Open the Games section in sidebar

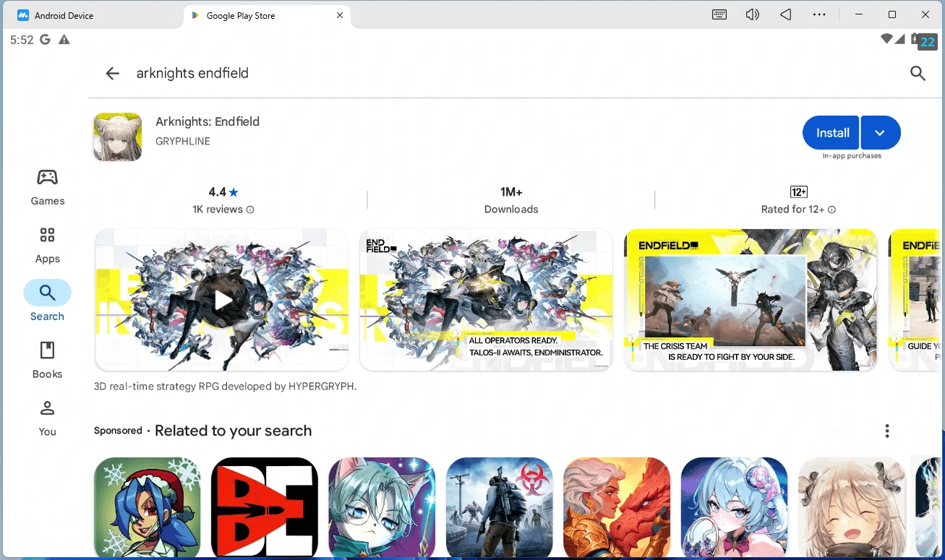point(46,186)
